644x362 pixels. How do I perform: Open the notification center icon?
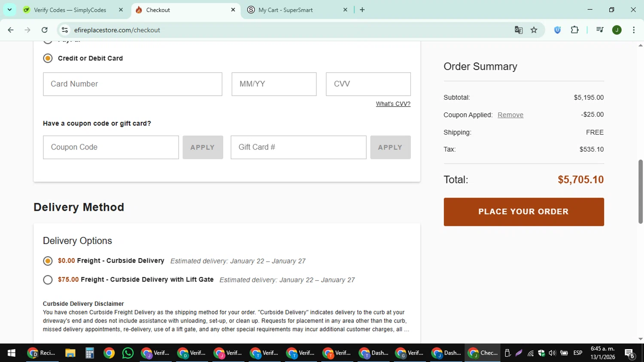(630, 353)
